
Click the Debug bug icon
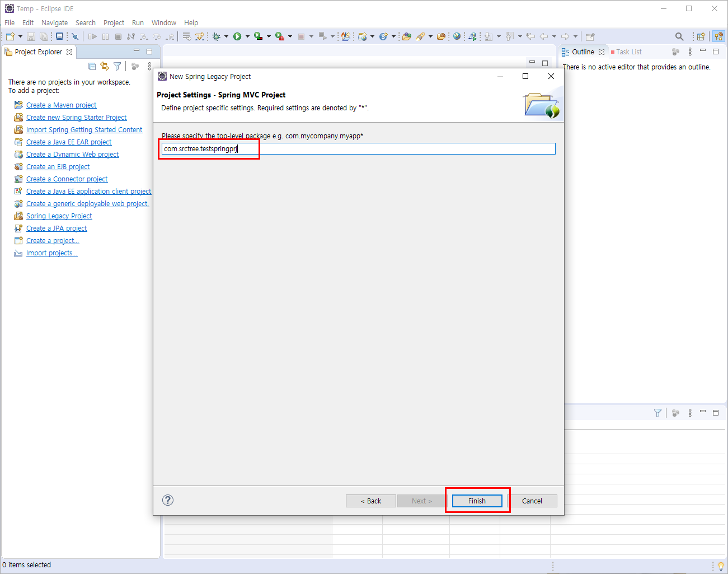coord(217,36)
